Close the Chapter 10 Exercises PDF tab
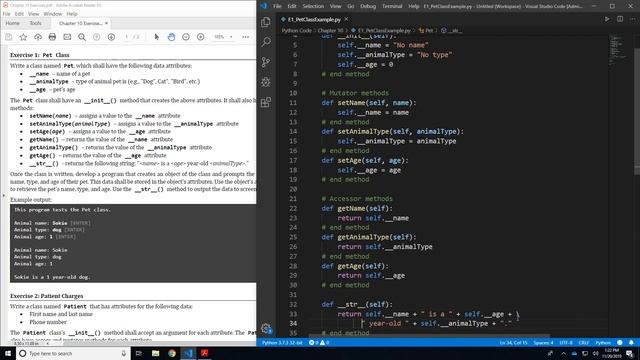 107,23
